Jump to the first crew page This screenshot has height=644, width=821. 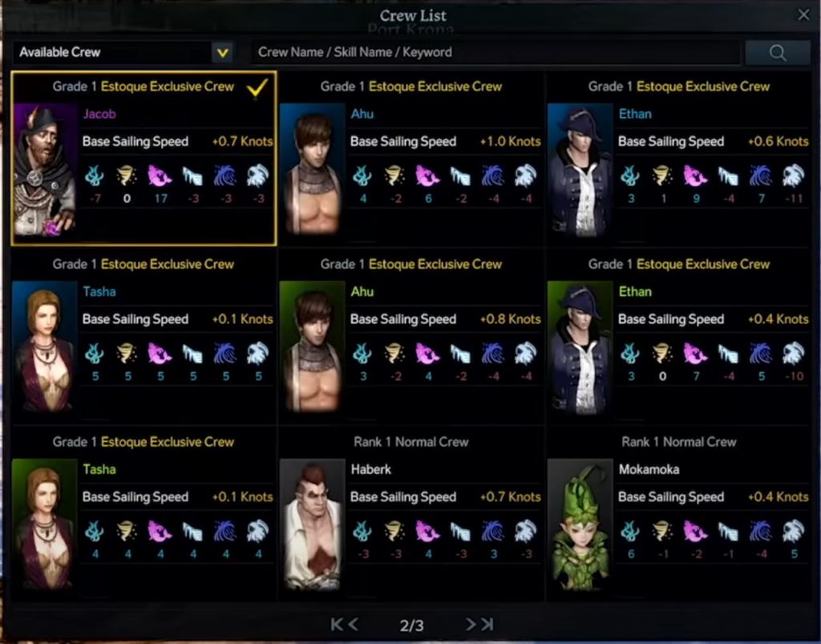coord(337,624)
